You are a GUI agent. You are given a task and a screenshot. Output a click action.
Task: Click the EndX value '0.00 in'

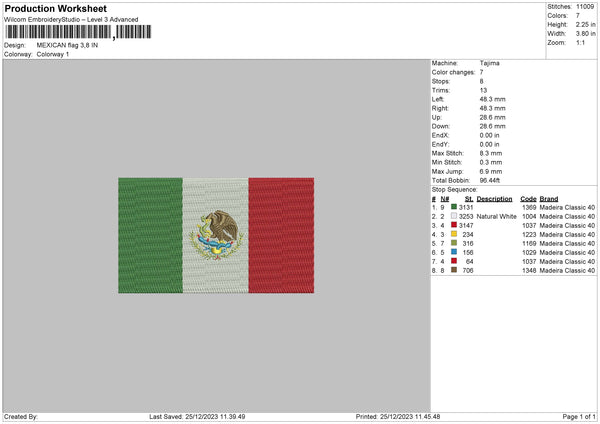[489, 135]
